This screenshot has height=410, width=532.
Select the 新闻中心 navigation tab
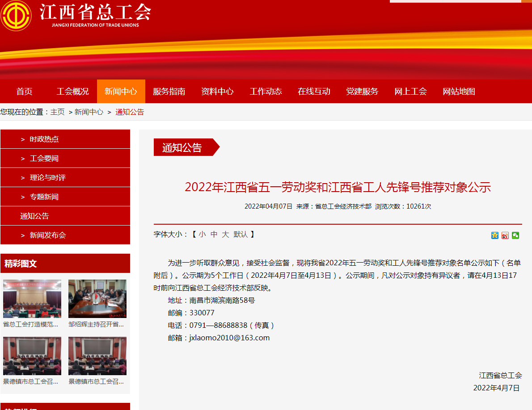coord(121,92)
